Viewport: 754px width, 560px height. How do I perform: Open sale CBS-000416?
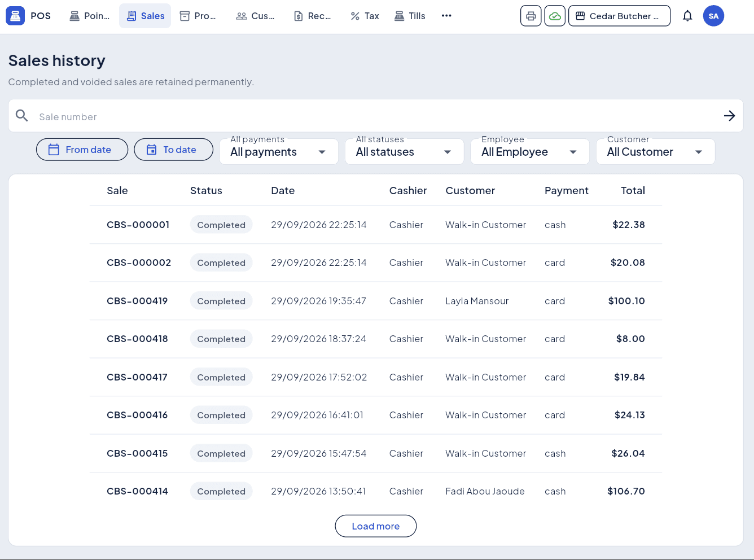pos(137,415)
